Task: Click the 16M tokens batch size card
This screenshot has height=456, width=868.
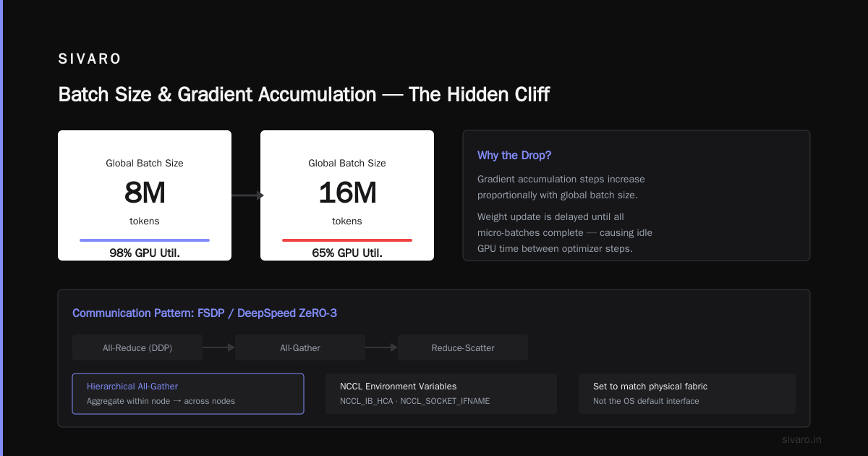Action: click(x=347, y=195)
